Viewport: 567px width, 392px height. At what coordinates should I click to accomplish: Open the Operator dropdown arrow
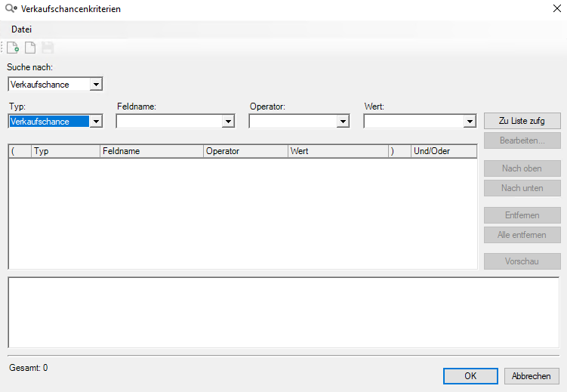pos(343,122)
